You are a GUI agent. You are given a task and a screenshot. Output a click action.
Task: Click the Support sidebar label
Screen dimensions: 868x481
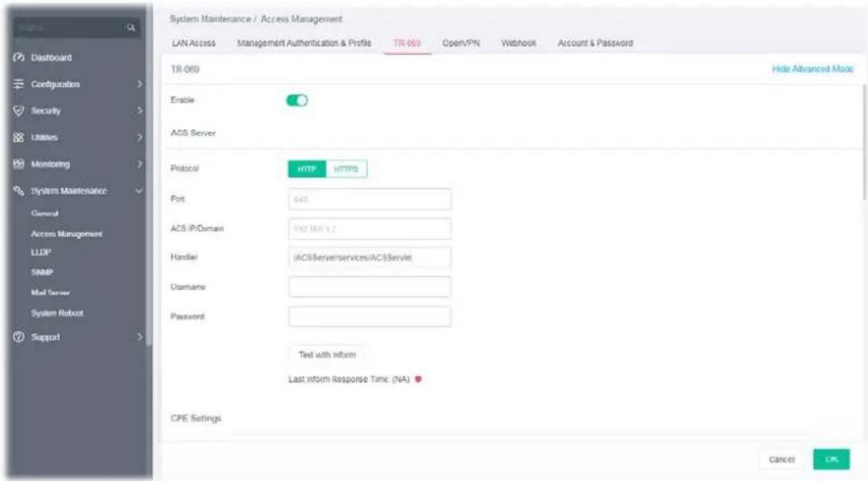click(45, 337)
